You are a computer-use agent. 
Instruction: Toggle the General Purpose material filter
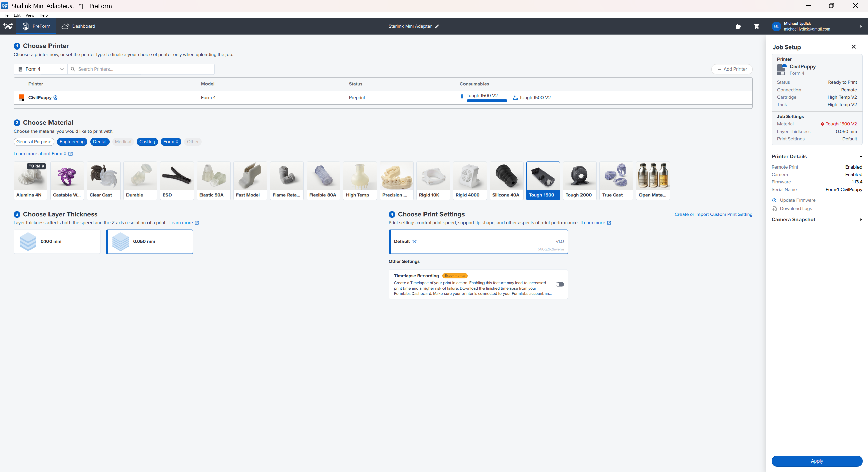point(34,142)
